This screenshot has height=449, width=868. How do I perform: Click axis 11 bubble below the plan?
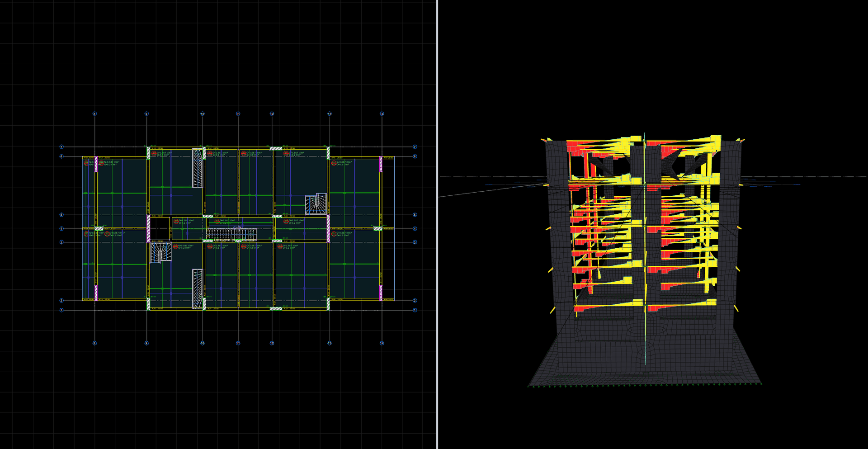(238, 343)
